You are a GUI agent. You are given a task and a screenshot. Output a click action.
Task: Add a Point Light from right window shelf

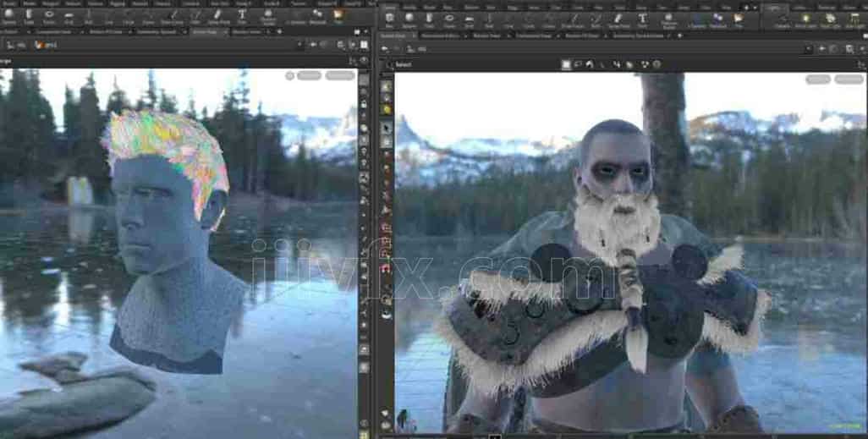(x=805, y=20)
